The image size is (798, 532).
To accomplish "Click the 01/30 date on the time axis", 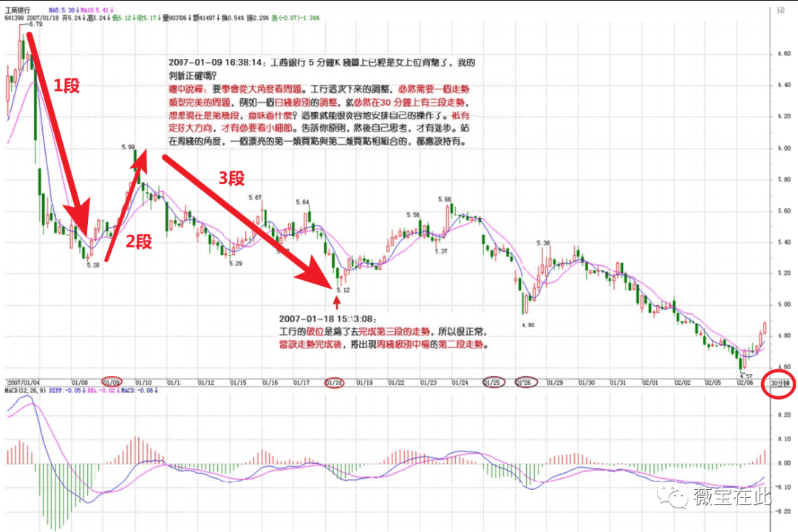I will coord(586,382).
